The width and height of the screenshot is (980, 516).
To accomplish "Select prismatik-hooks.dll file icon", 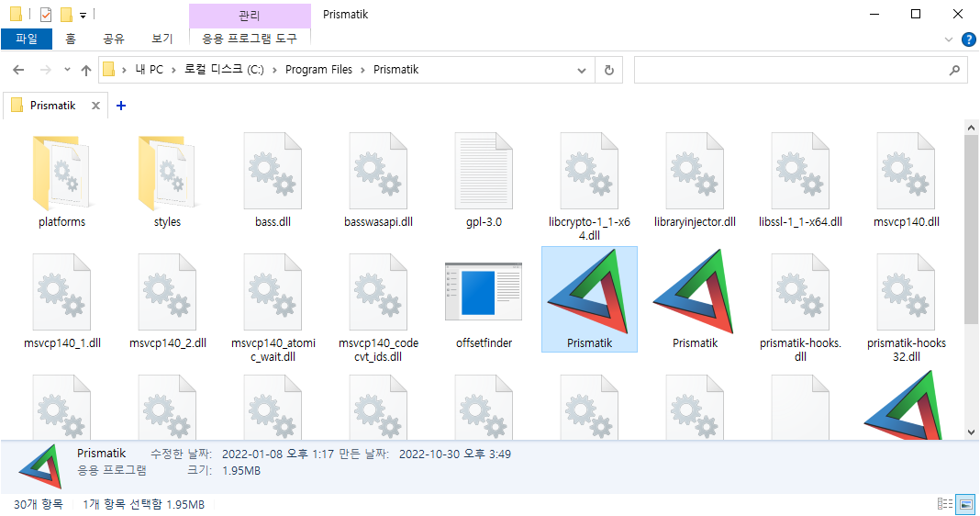I will [801, 292].
